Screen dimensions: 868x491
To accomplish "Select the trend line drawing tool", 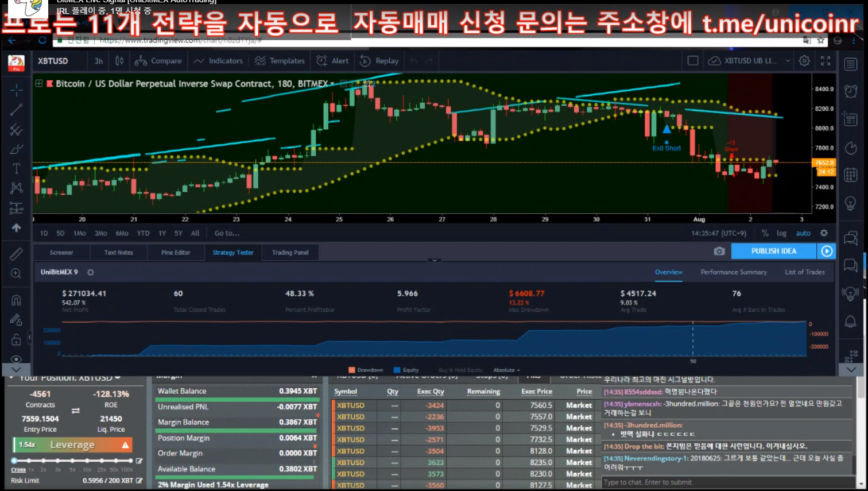I will coord(16,110).
